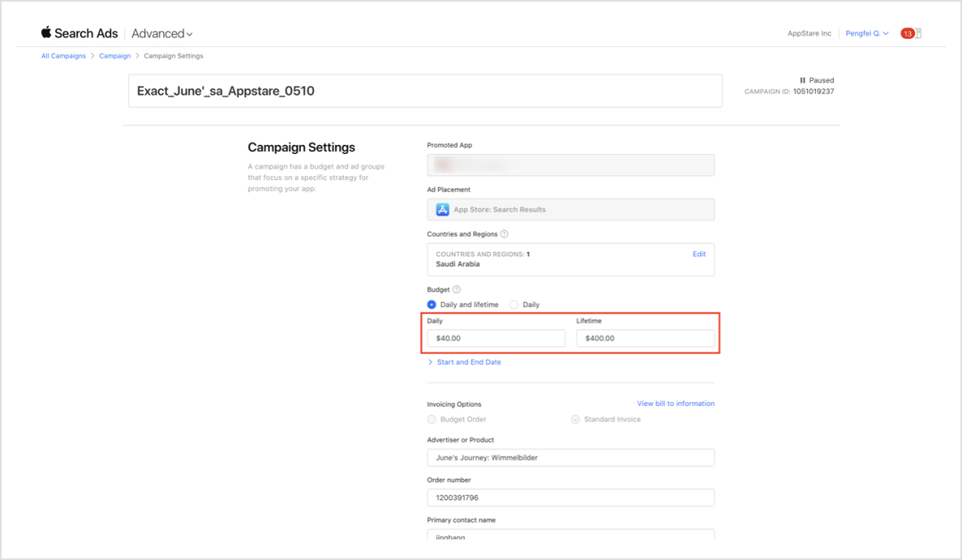962x560 pixels.
Task: Open the View bill to information link
Action: point(675,404)
